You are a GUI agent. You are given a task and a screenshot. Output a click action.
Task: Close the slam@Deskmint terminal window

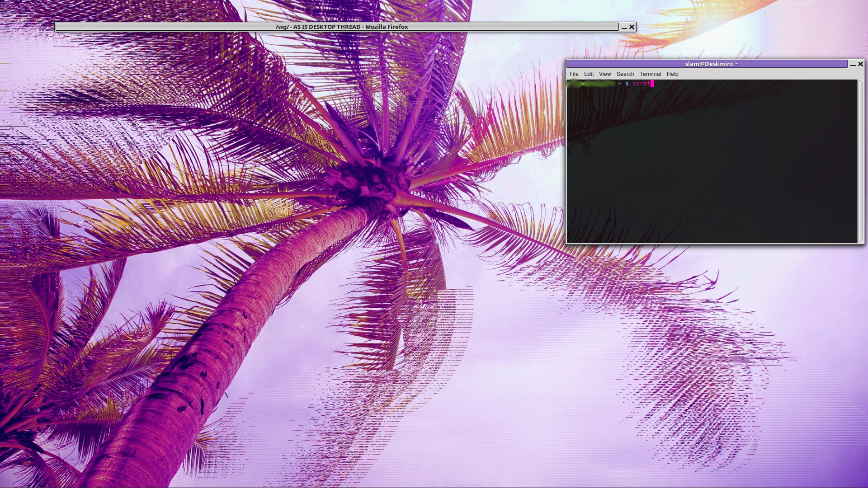(x=861, y=64)
